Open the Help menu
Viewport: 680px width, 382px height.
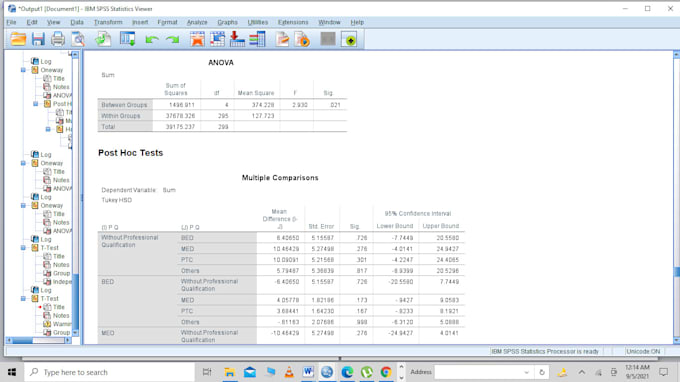(x=357, y=22)
